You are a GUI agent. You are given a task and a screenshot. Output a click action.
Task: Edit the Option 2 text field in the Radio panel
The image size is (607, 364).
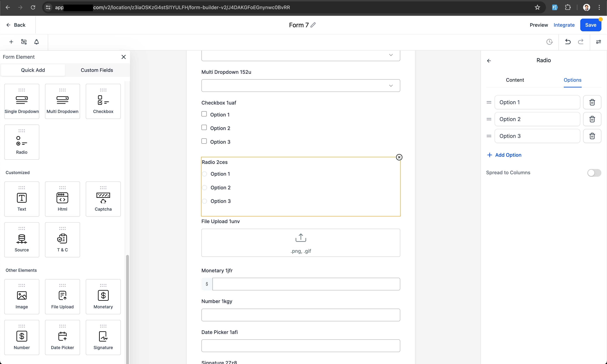537,119
